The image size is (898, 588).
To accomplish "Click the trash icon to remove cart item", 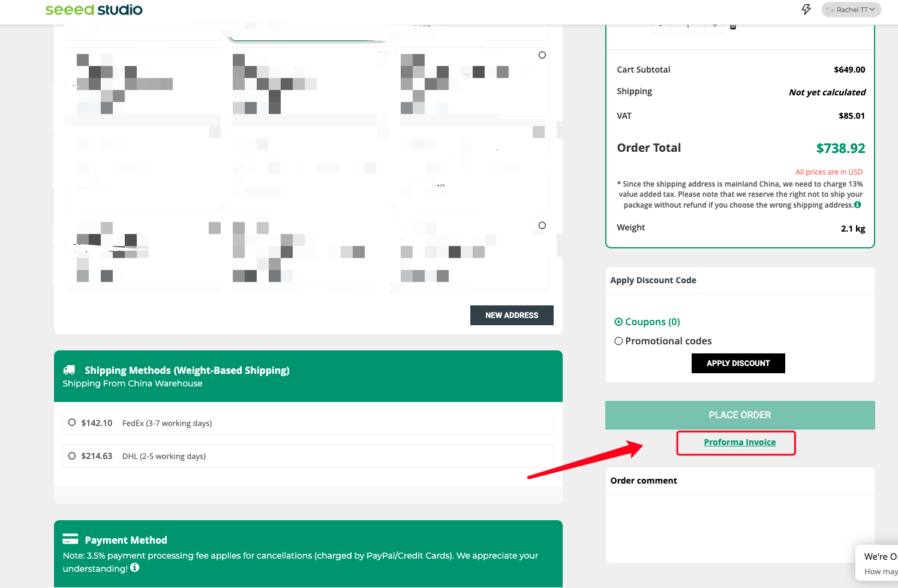I will pyautogui.click(x=733, y=26).
